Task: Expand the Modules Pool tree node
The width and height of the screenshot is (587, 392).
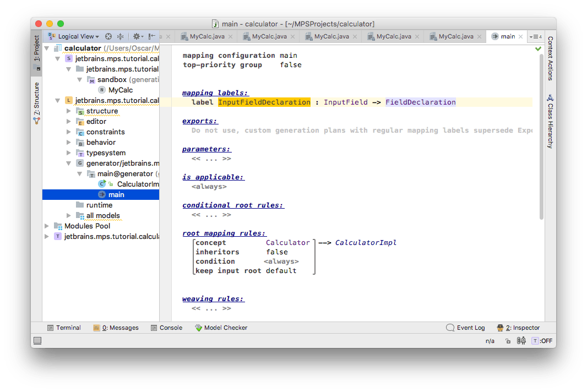Action: [47, 226]
